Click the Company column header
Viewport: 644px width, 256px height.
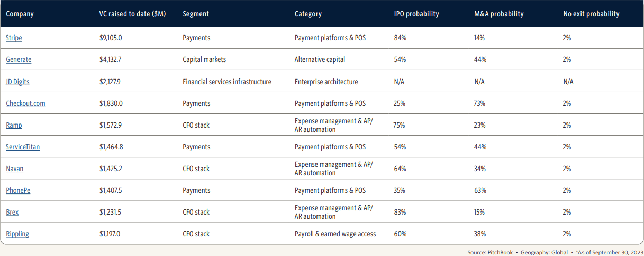20,14
